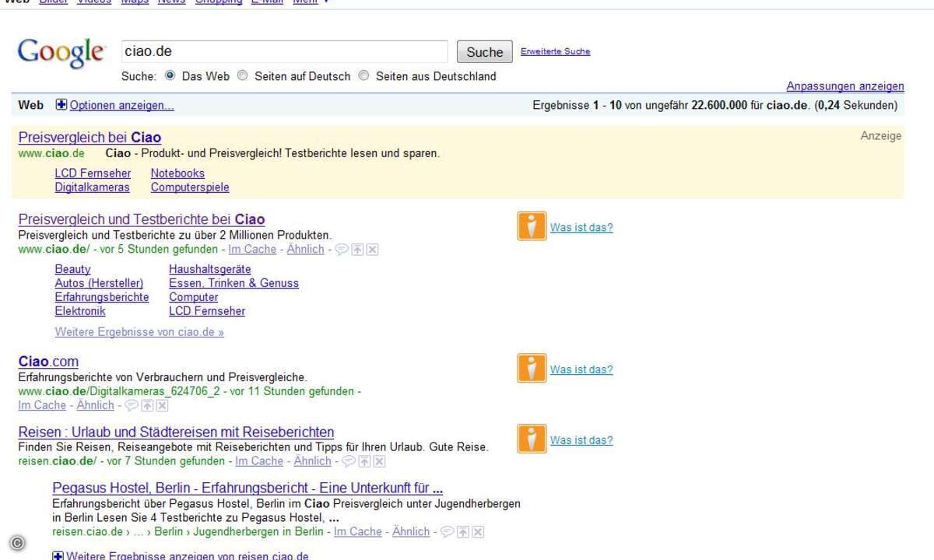
Task: Promote the Pegasus Hostel result with arrow icon
Action: point(463,532)
